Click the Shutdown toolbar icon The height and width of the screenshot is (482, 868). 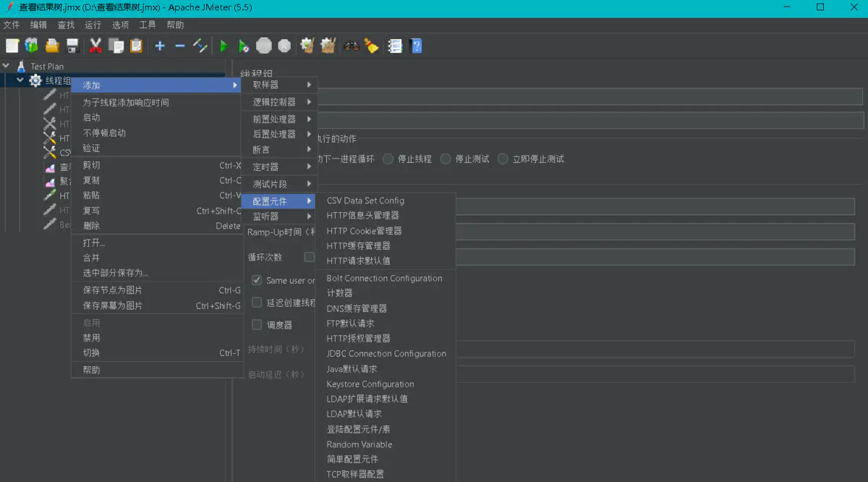coord(284,46)
